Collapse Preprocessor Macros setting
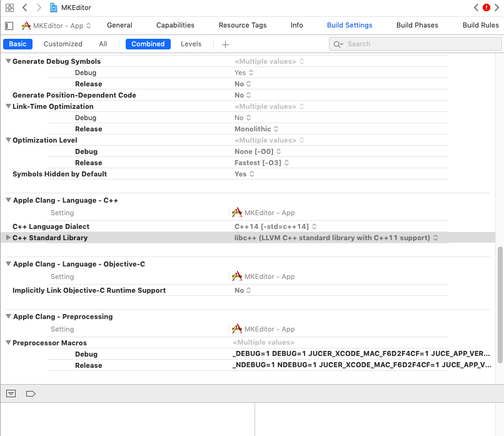Viewport: 504px width, 436px height. 8,343
